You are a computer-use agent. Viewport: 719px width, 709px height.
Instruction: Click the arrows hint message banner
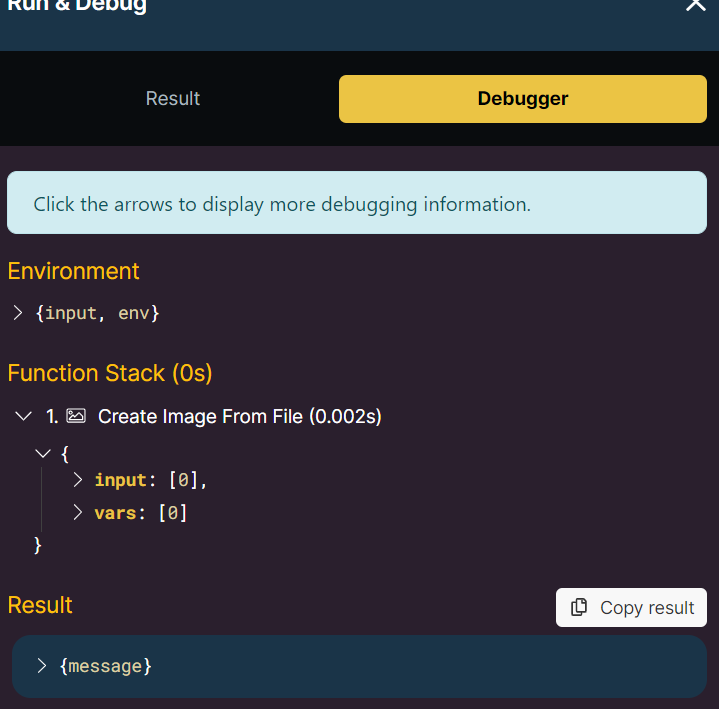click(357, 203)
